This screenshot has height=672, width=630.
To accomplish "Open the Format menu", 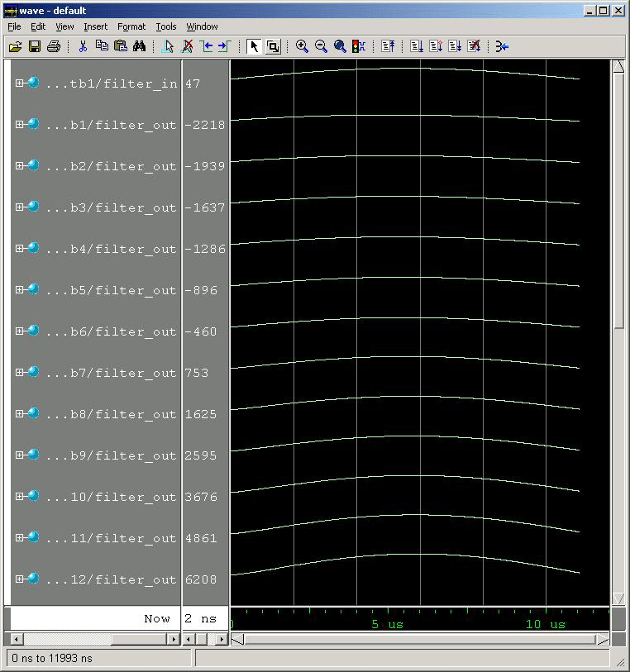I will click(131, 26).
